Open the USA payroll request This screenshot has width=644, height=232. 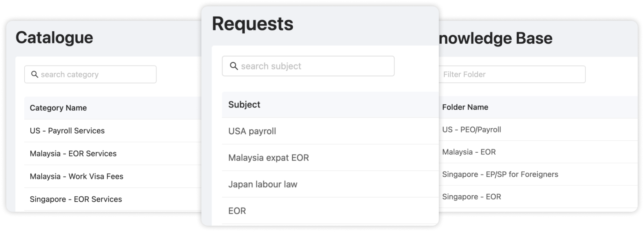252,131
